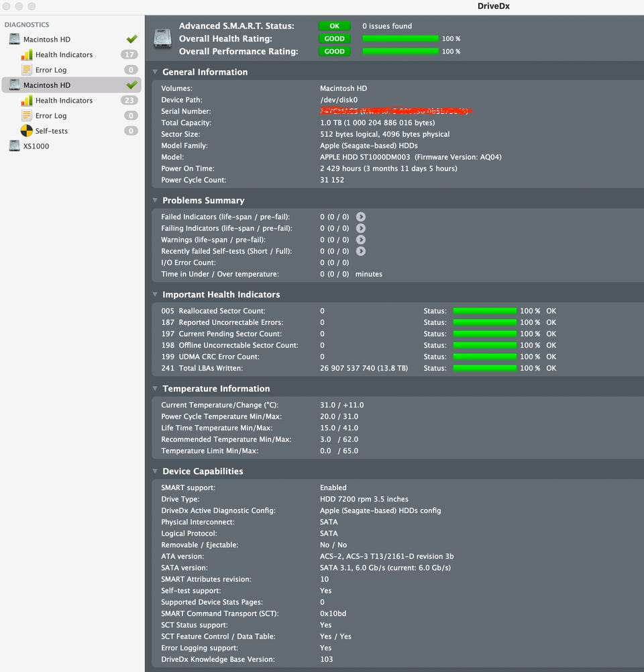Viewport: 644px width, 672px height.
Task: Open details arrow for Failing Indicators
Action: click(361, 228)
